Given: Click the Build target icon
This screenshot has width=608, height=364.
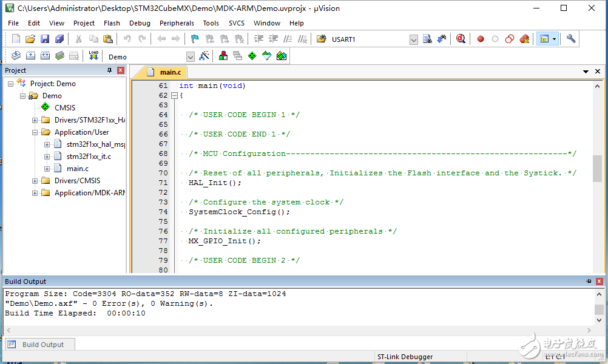Looking at the screenshot, I should 30,56.
